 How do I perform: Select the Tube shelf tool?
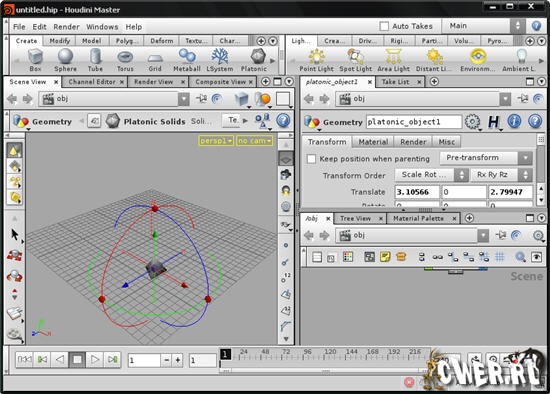tap(95, 60)
